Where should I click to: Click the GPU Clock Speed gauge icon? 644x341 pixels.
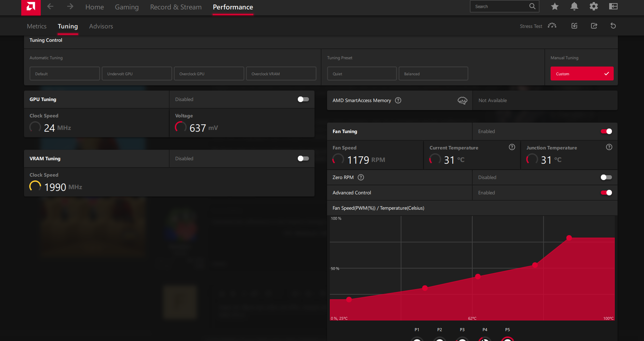coord(35,127)
